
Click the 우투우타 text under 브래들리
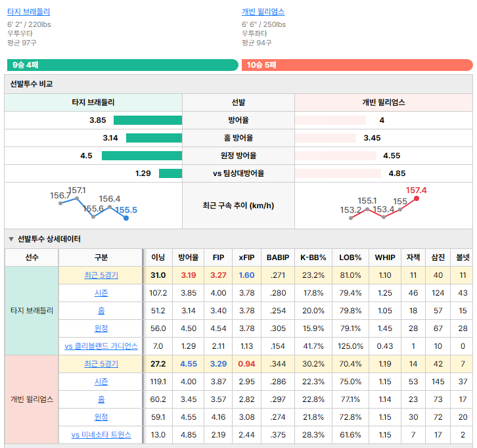pyautogui.click(x=20, y=34)
